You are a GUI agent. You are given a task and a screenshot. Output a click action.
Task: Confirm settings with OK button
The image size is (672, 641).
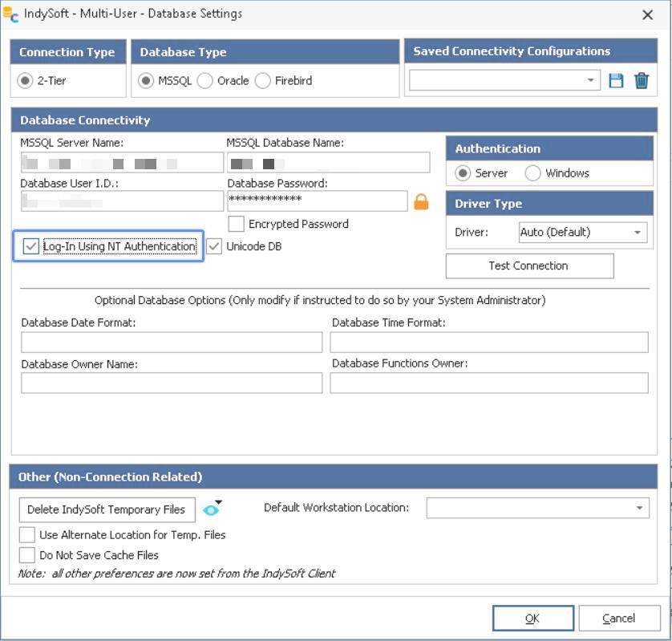click(x=533, y=618)
